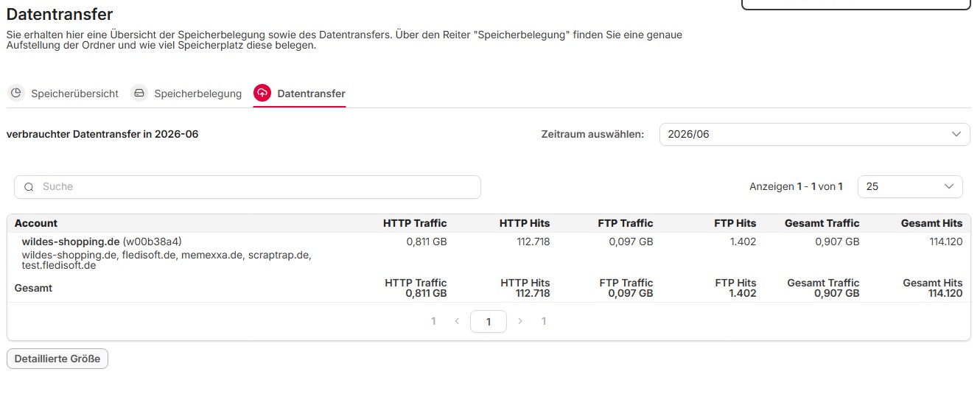
Task: Open the Speicherübersicht tab
Action: pyautogui.click(x=63, y=94)
